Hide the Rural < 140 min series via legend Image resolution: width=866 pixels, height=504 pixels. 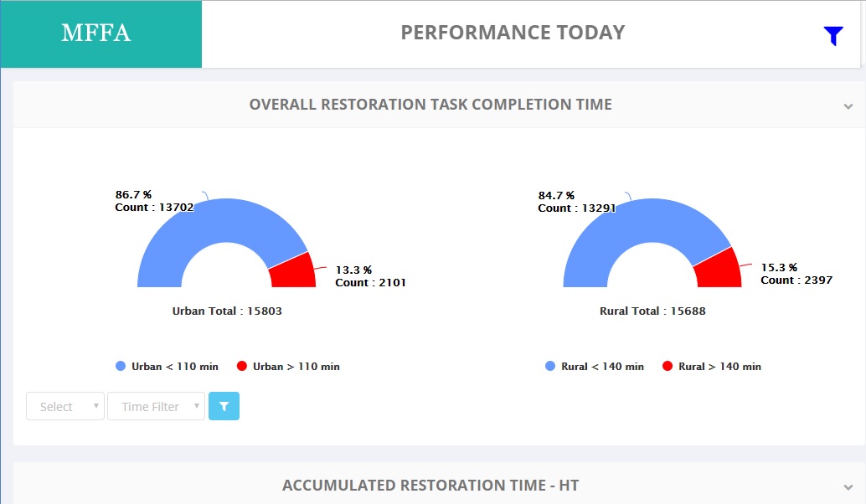pos(594,367)
